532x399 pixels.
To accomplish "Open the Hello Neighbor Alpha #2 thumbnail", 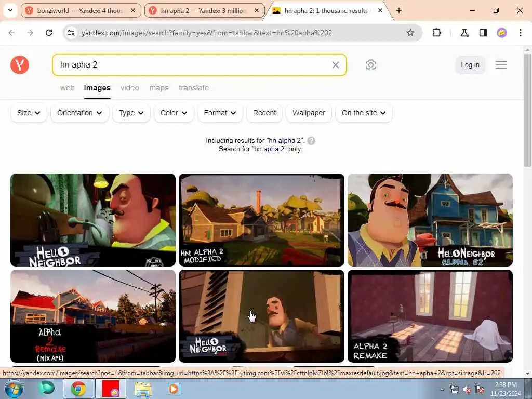I will tap(430, 220).
